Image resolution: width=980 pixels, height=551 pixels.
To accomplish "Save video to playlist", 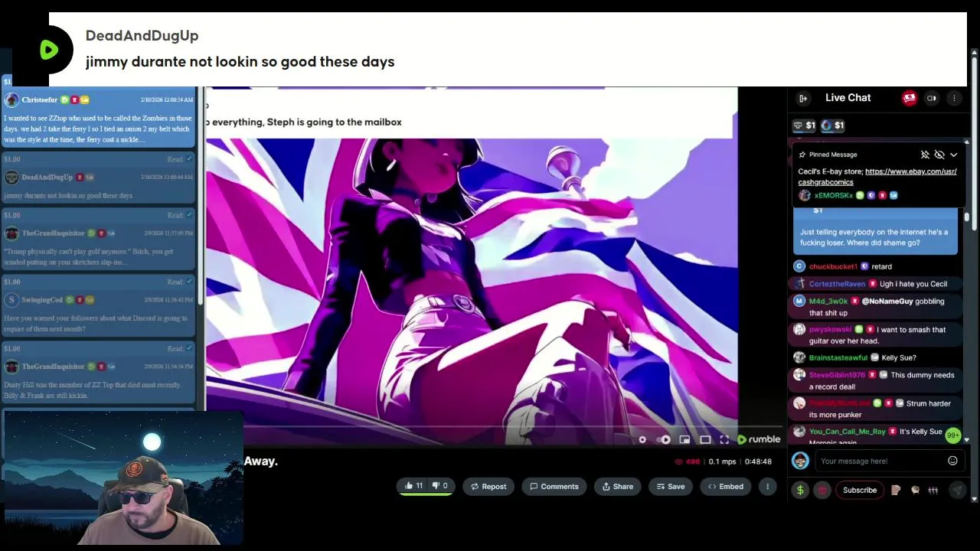I will coord(669,487).
